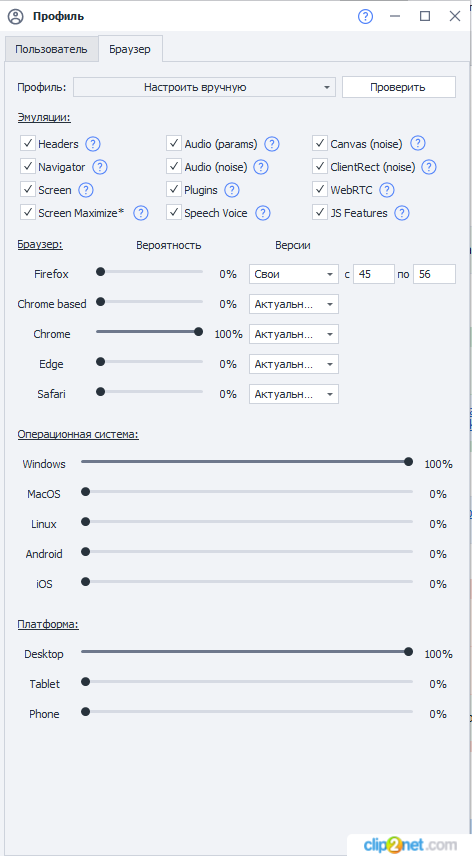Click help icon next to JS Features
The width and height of the screenshot is (472, 856).
coord(402,213)
